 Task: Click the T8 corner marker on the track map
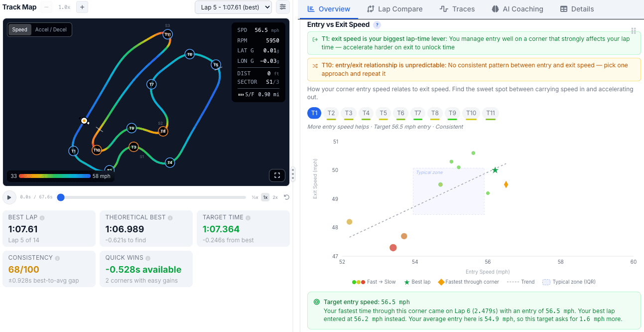[x=163, y=131]
